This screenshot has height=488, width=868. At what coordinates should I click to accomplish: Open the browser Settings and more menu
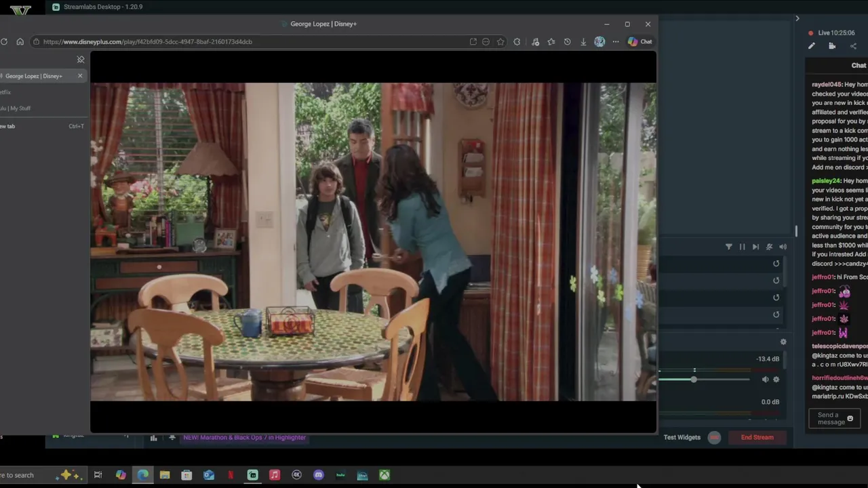click(x=616, y=41)
